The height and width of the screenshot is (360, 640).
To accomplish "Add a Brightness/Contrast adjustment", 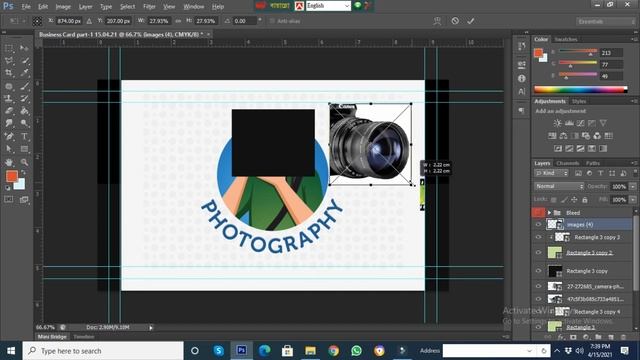I will 557,123.
